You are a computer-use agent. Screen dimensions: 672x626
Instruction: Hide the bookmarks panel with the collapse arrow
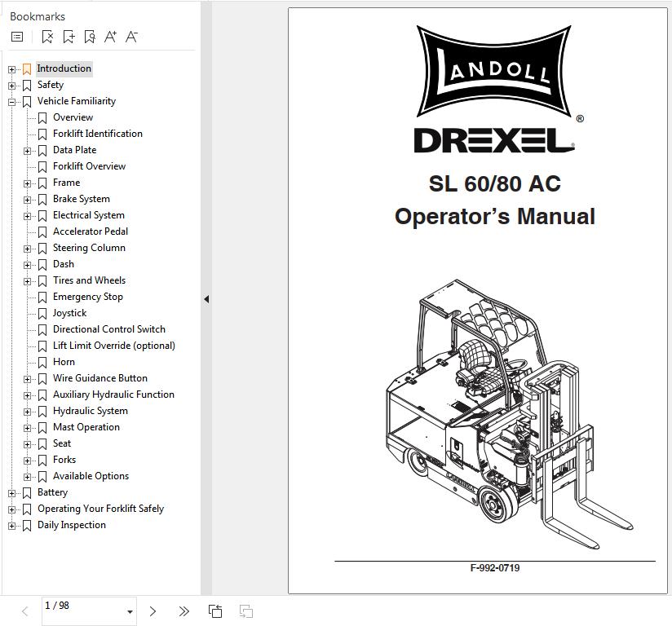tap(206, 299)
